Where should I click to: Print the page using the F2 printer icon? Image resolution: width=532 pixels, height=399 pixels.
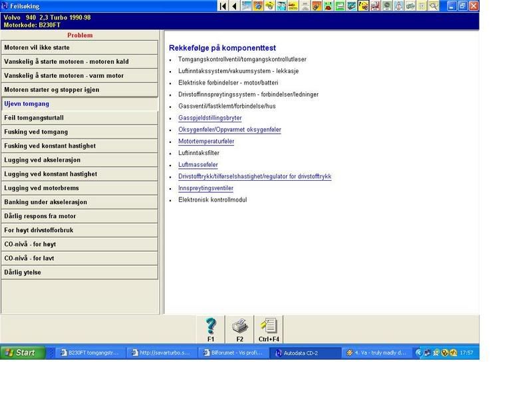pyautogui.click(x=239, y=329)
